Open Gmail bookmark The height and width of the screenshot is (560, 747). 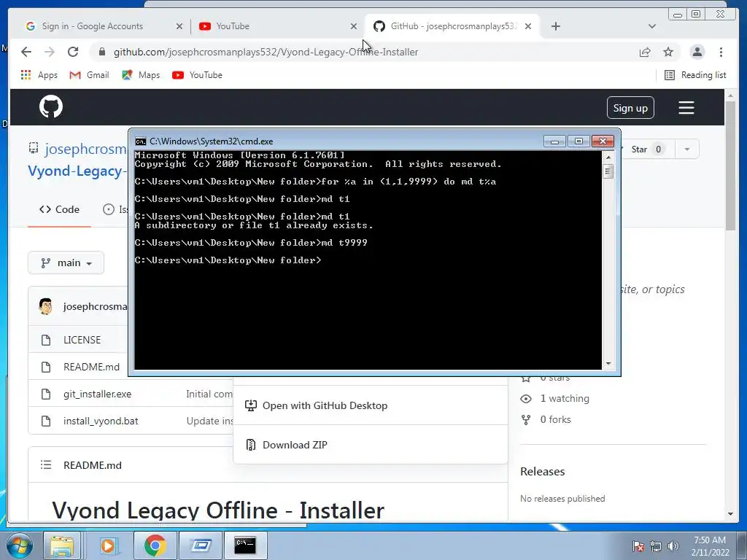click(89, 75)
